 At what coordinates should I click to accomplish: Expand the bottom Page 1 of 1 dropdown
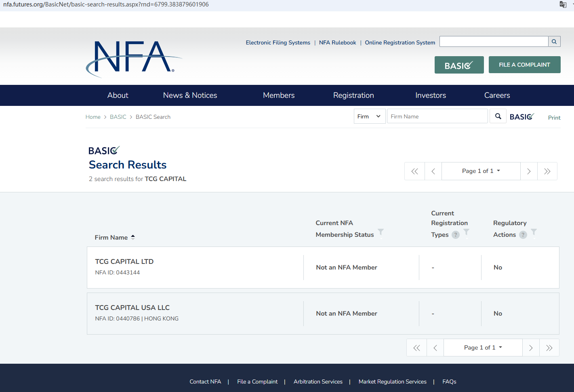(x=483, y=348)
